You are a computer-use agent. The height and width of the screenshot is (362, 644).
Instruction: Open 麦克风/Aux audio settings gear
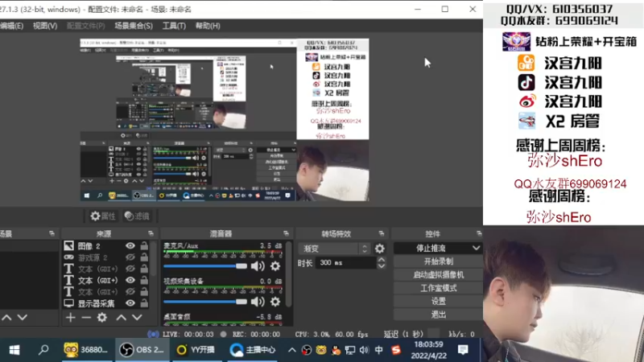(x=275, y=266)
